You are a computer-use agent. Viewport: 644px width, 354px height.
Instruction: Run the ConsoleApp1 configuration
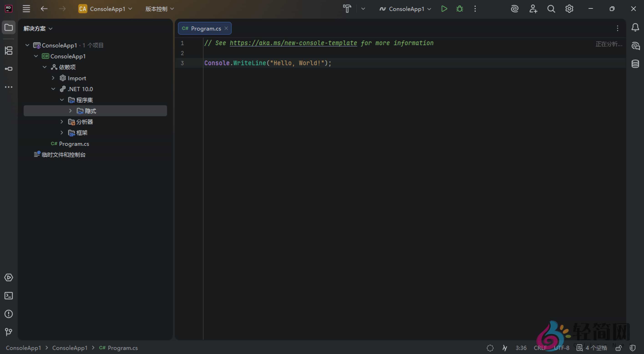click(444, 8)
